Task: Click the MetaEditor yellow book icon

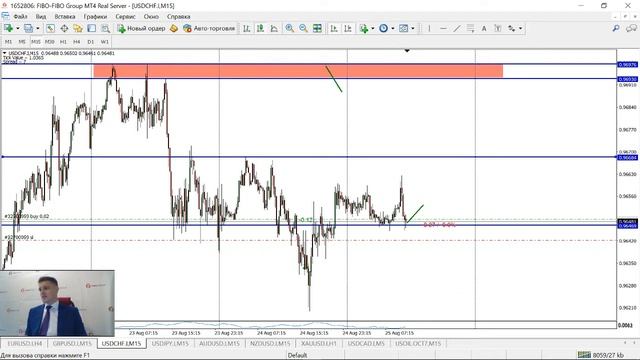Action: click(x=174, y=28)
